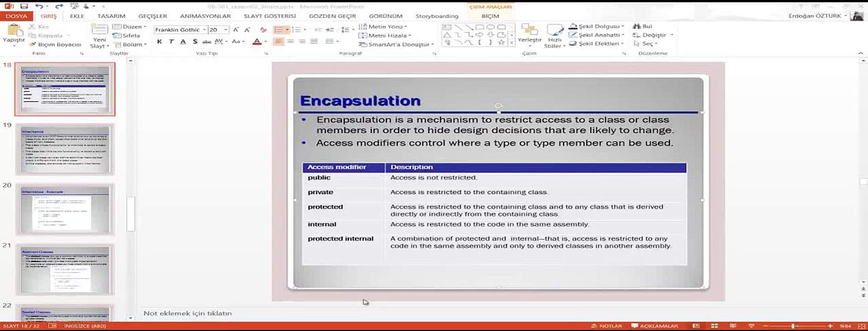Clear all text formatting

pos(264,30)
